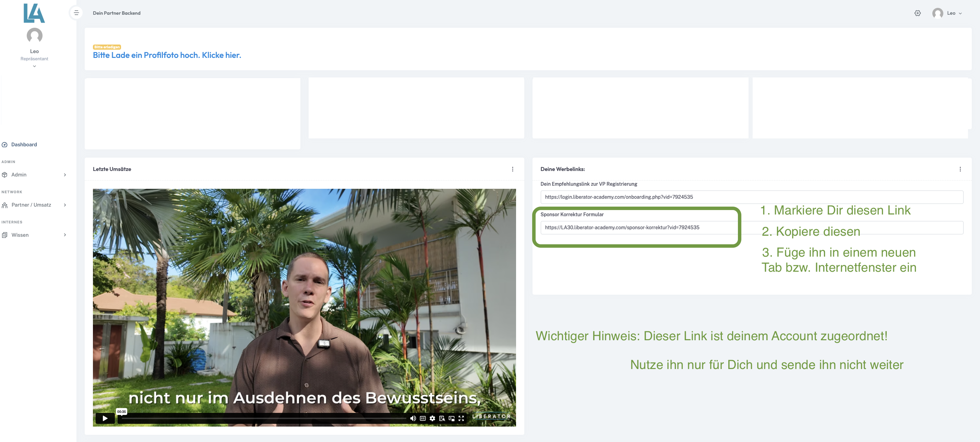
Task: Open Letzte Umsätze three-dot options menu
Action: click(512, 169)
